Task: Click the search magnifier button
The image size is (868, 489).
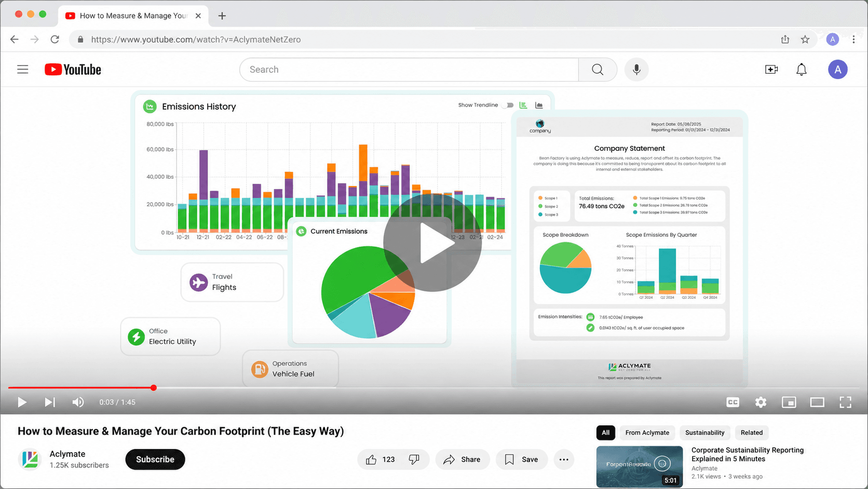Action: pyautogui.click(x=598, y=70)
